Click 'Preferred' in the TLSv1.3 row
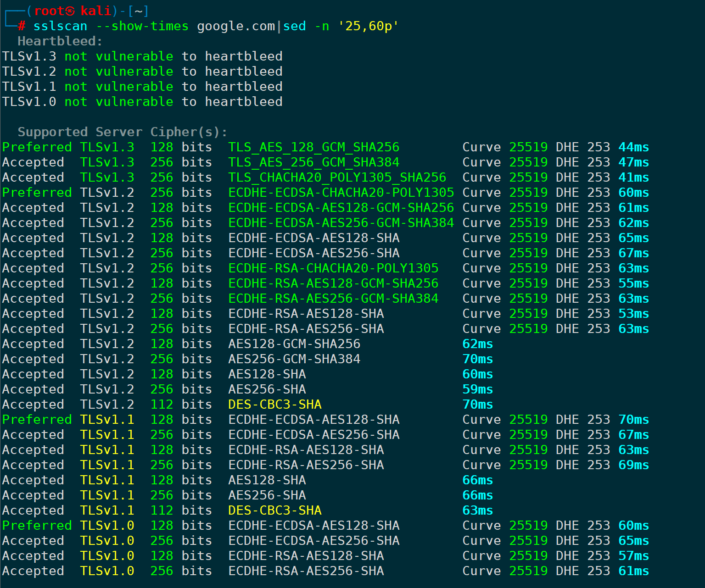Screen dimensions: 705x588 37,147
